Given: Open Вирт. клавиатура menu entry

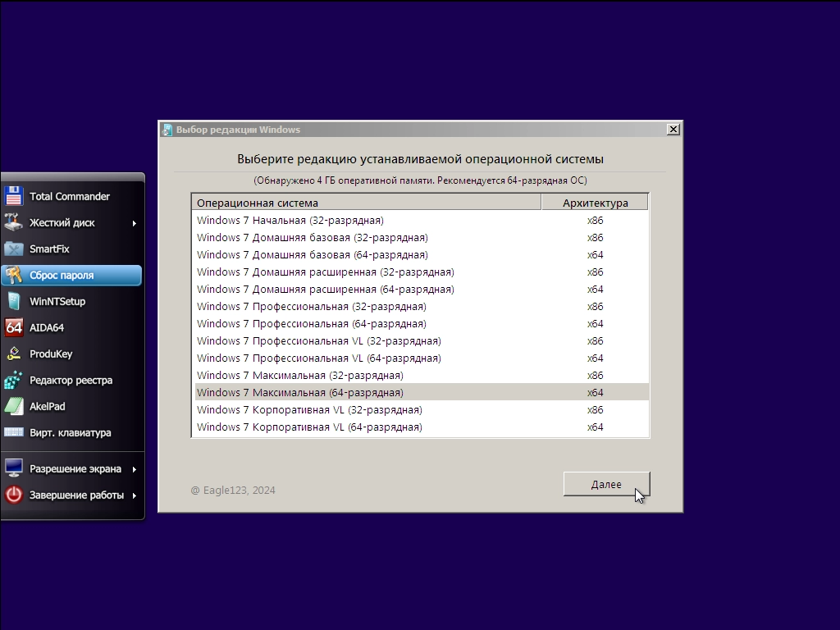Looking at the screenshot, I should click(72, 432).
